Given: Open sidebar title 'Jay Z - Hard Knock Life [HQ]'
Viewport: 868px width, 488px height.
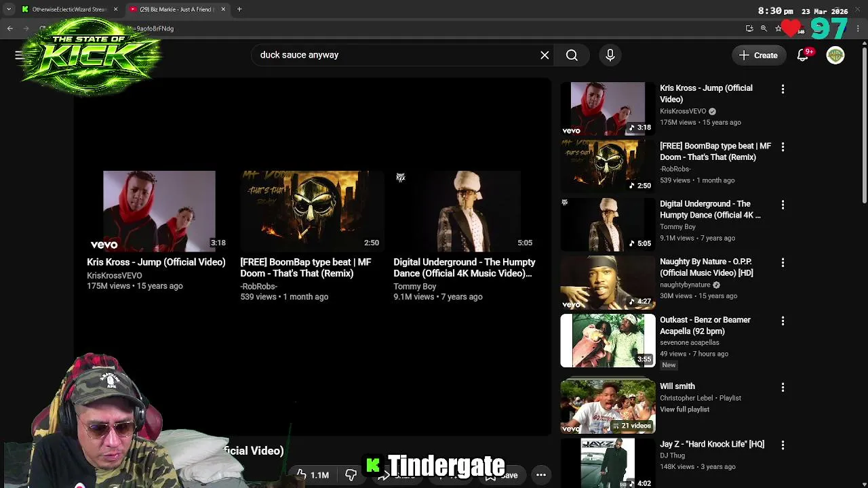Looking at the screenshot, I should [712, 445].
